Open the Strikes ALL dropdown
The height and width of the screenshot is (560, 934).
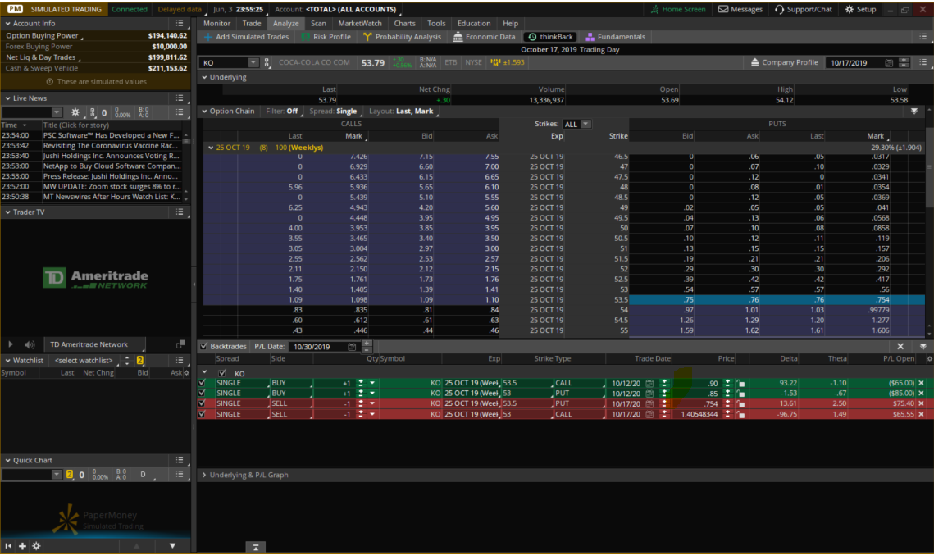[x=576, y=125]
